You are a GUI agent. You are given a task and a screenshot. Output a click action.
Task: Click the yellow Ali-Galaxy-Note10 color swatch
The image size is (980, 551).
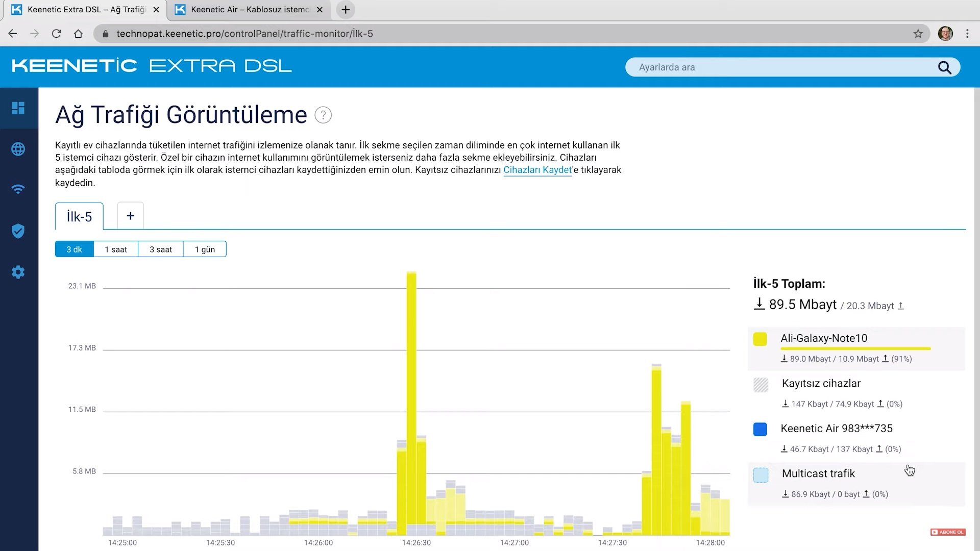(x=760, y=339)
